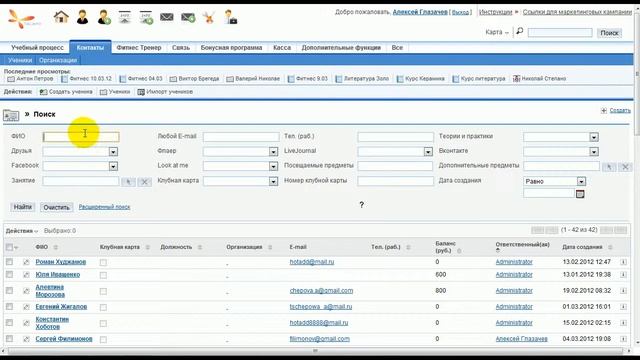Click the edit icon for Сергей Филимонов

26,339
